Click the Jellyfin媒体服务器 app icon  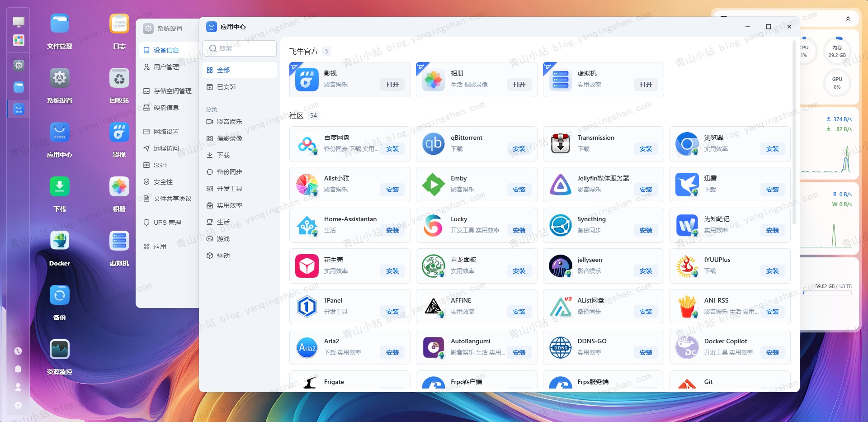click(x=561, y=185)
